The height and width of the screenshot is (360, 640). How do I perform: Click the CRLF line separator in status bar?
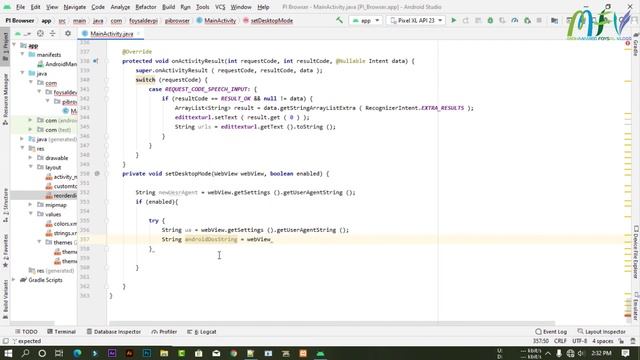(x=560, y=341)
